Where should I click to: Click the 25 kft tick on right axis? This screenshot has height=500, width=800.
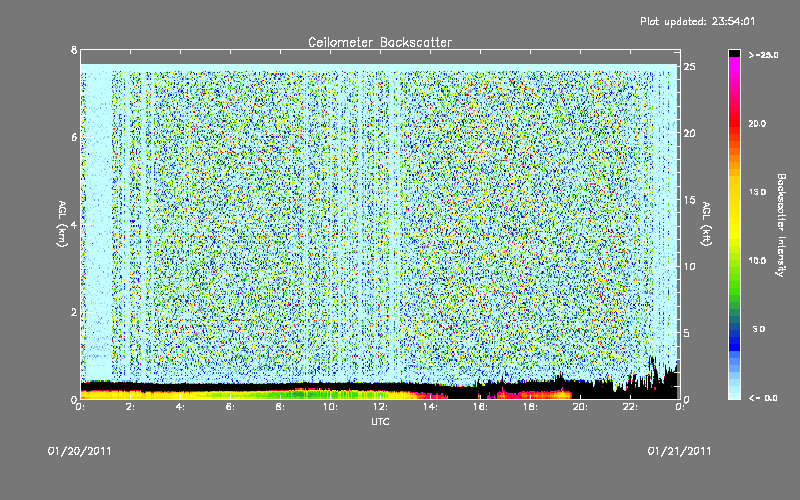pyautogui.click(x=690, y=67)
